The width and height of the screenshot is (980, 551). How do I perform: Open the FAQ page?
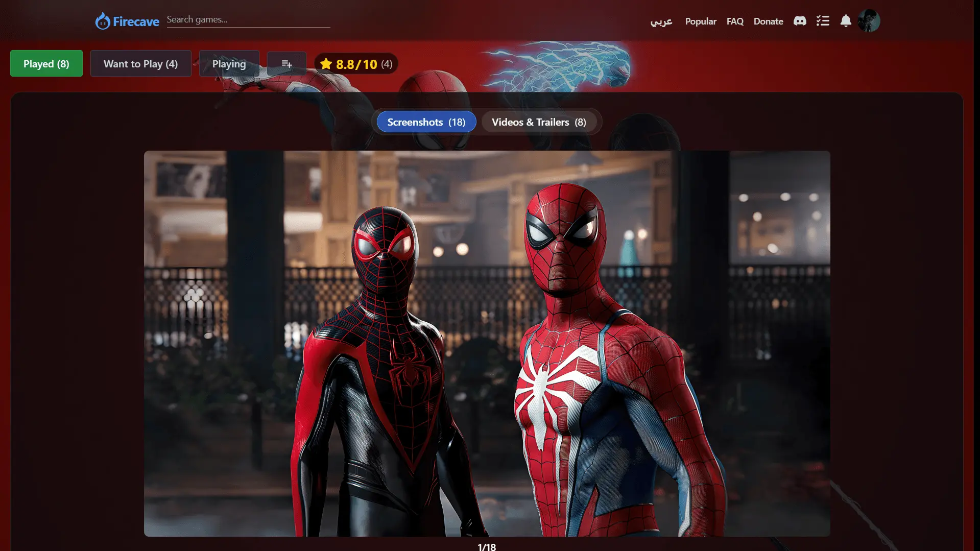click(x=735, y=21)
